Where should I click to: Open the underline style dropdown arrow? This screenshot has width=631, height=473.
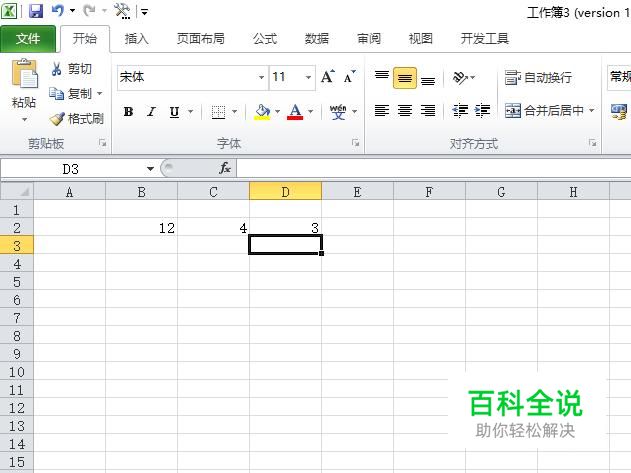pyautogui.click(x=191, y=112)
